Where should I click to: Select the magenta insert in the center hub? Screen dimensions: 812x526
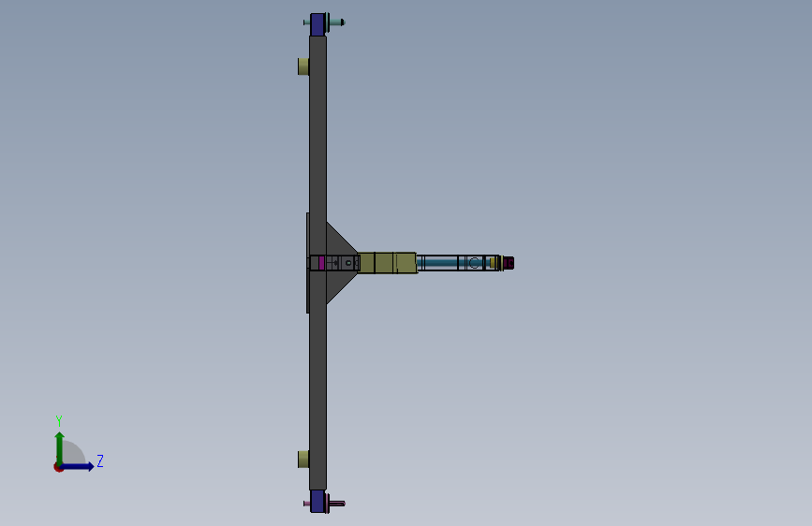[321, 263]
